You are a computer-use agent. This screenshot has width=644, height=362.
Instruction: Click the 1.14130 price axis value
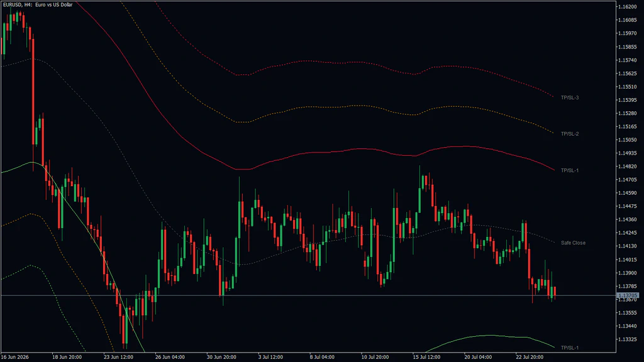pyautogui.click(x=628, y=246)
